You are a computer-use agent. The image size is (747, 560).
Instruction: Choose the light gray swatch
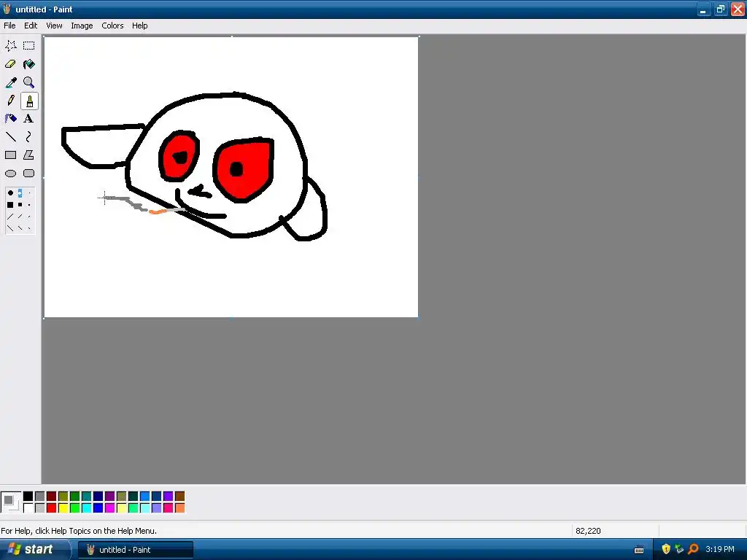coord(40,508)
